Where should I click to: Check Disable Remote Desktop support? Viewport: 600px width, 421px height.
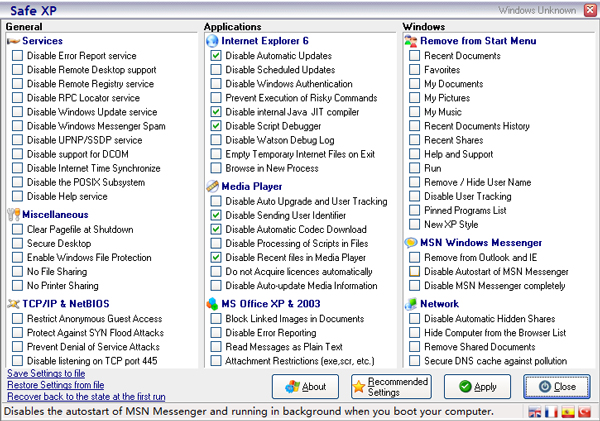(x=17, y=70)
